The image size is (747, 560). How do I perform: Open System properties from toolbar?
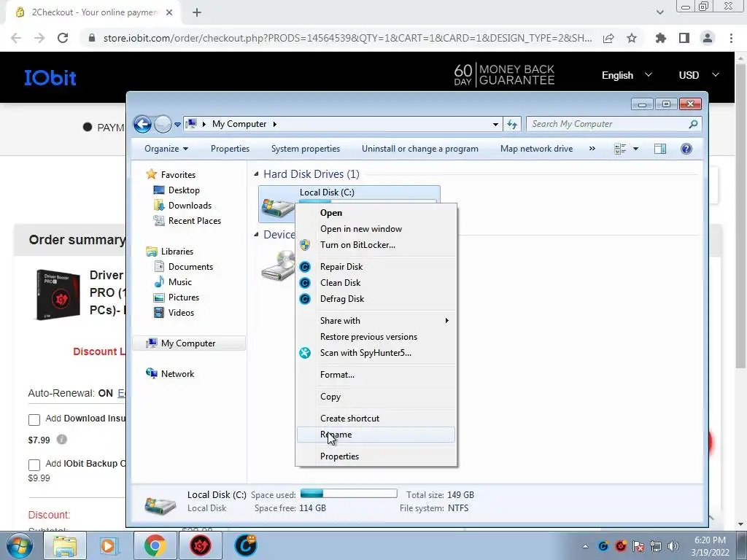(x=306, y=149)
